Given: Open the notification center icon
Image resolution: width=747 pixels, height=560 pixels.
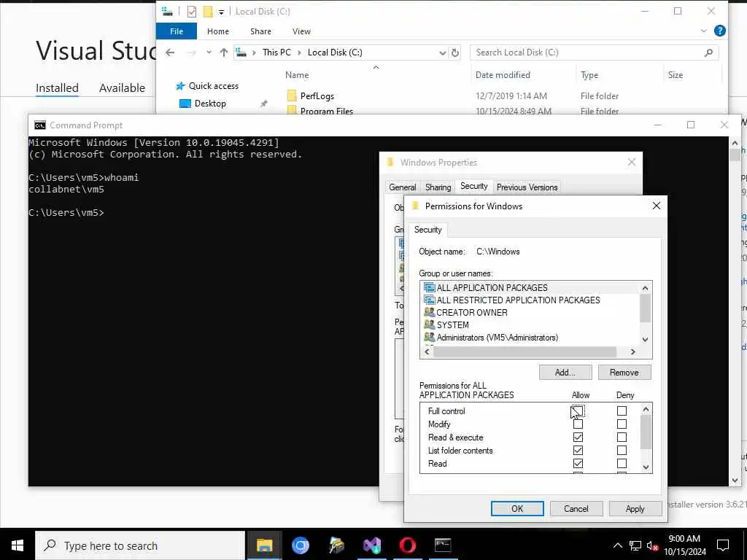Looking at the screenshot, I should [x=723, y=545].
